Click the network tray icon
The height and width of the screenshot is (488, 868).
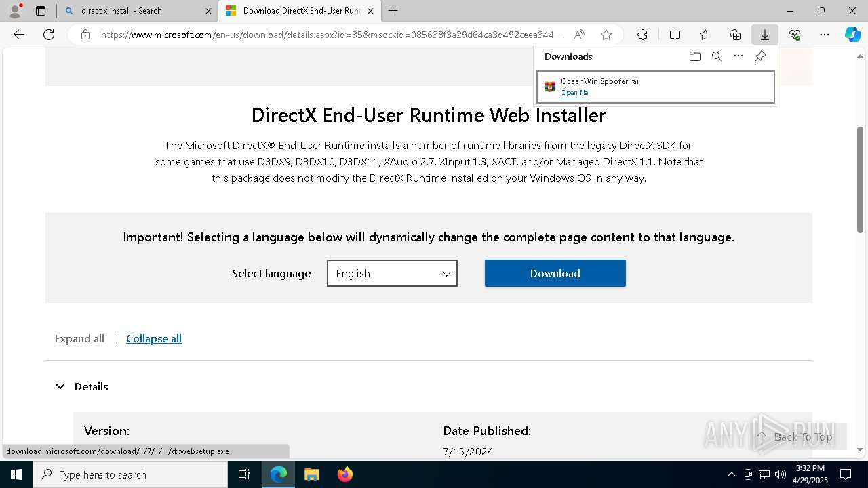764,474
